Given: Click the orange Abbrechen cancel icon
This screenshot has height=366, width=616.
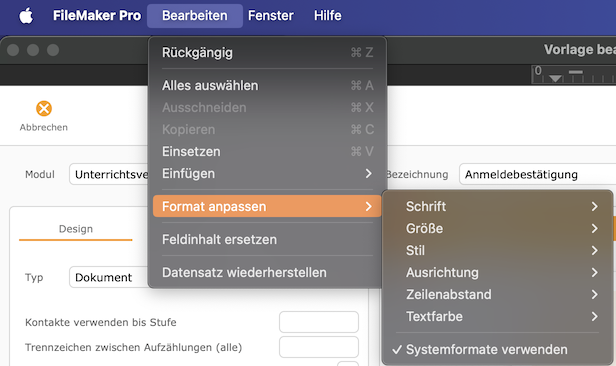Looking at the screenshot, I should pos(44,108).
